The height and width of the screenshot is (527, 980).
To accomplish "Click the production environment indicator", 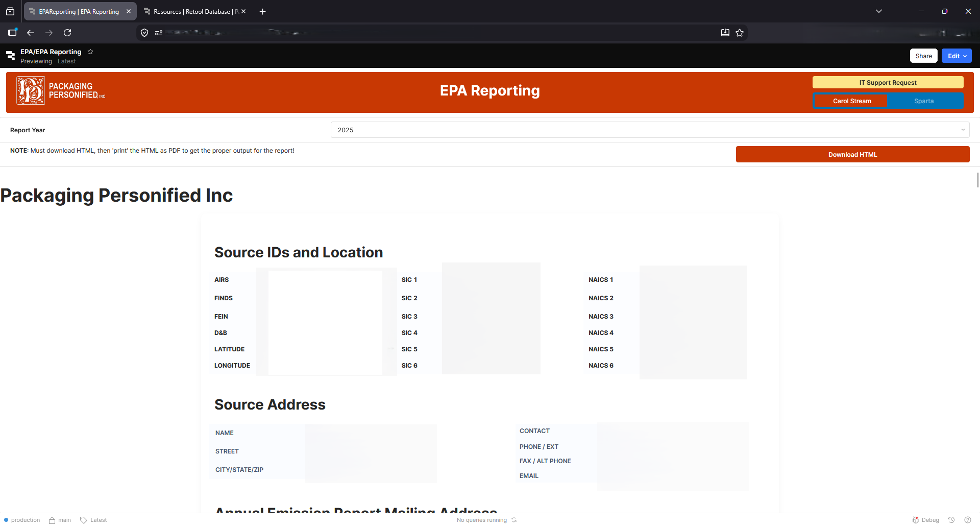I will coord(22,520).
